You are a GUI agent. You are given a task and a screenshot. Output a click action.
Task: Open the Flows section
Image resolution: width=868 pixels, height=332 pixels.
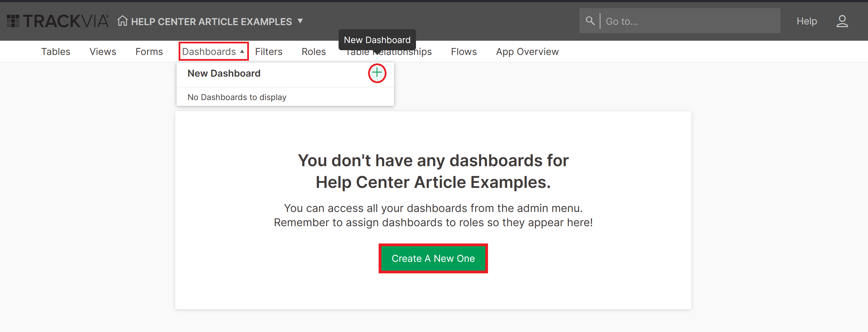[464, 51]
